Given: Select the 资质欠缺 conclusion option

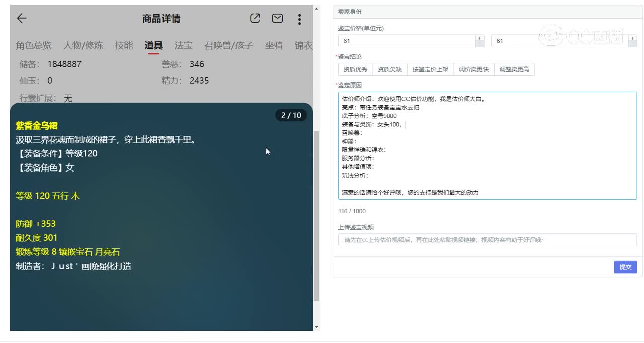Looking at the screenshot, I should click(390, 69).
